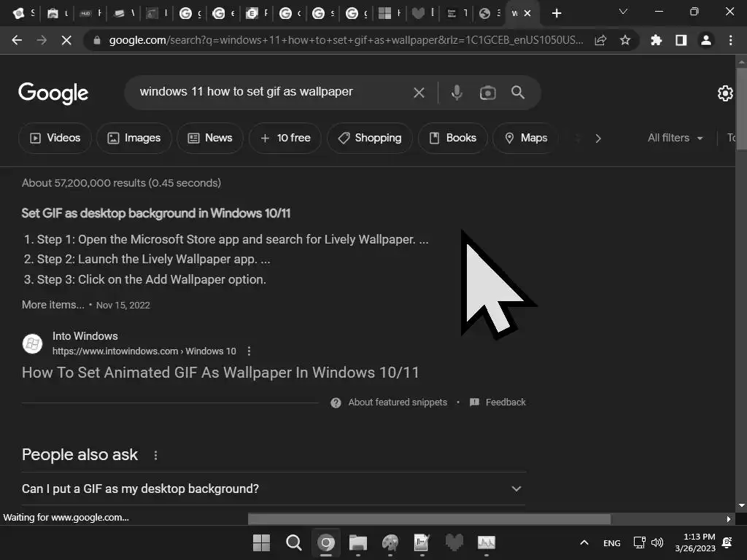Open the volume control in system tray

[x=657, y=542]
